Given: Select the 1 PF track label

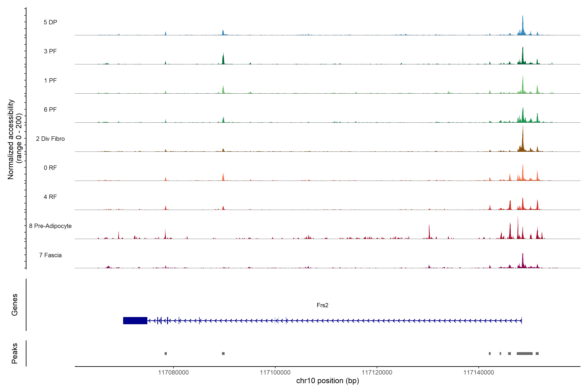Looking at the screenshot, I should coord(50,81).
